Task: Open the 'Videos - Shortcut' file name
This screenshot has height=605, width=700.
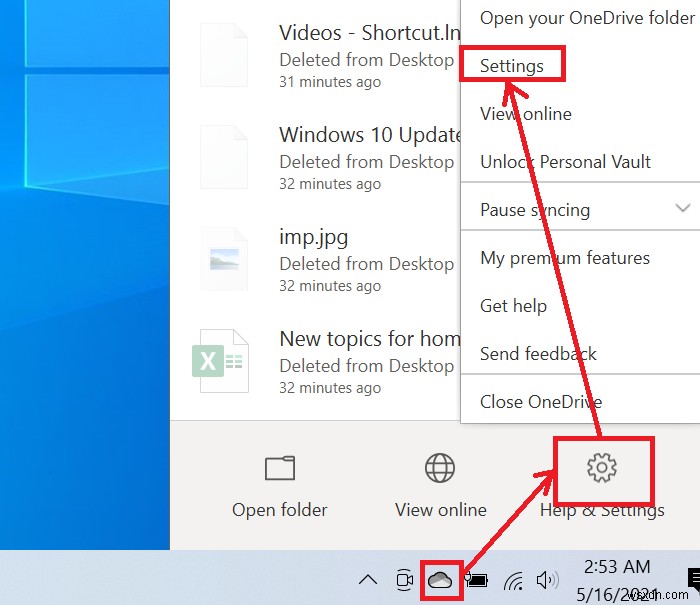Action: coord(370,33)
